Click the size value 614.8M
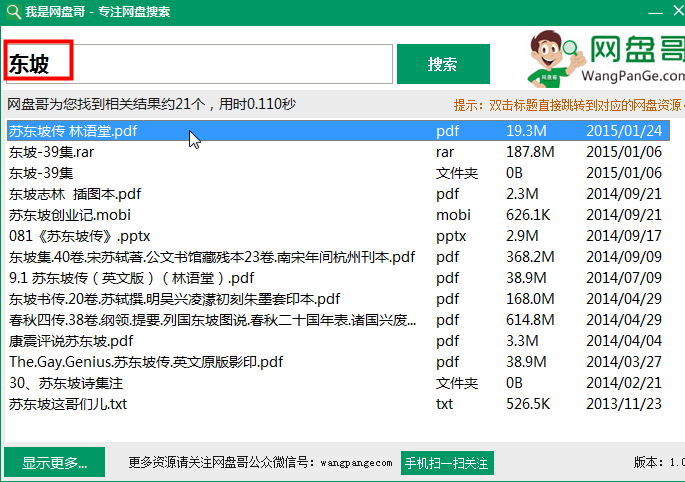This screenshot has width=685, height=482. (x=530, y=319)
